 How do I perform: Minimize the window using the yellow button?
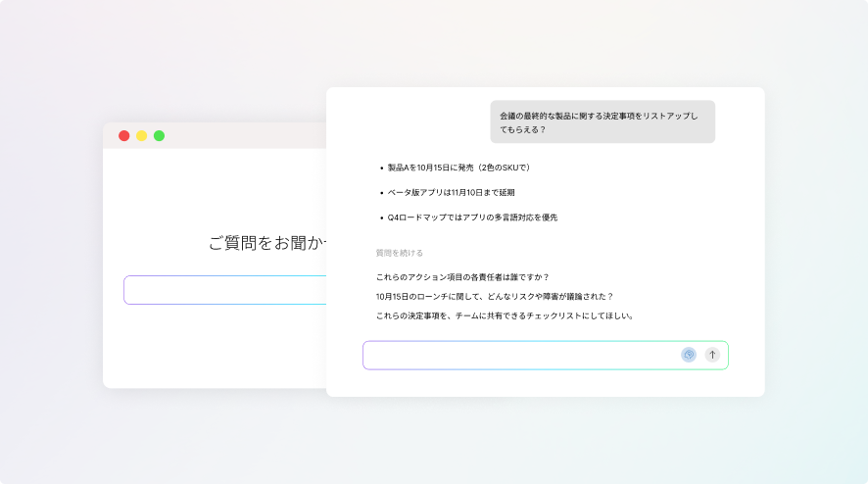coord(142,136)
